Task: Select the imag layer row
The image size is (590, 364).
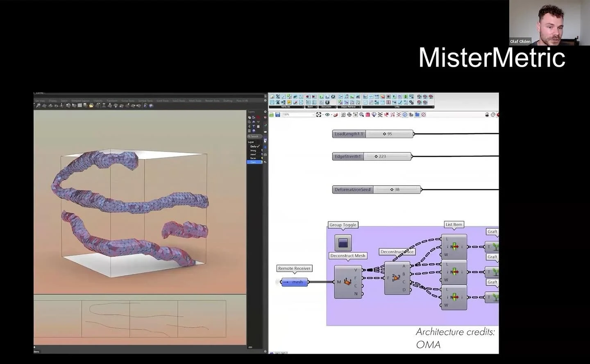Action: tap(254, 150)
